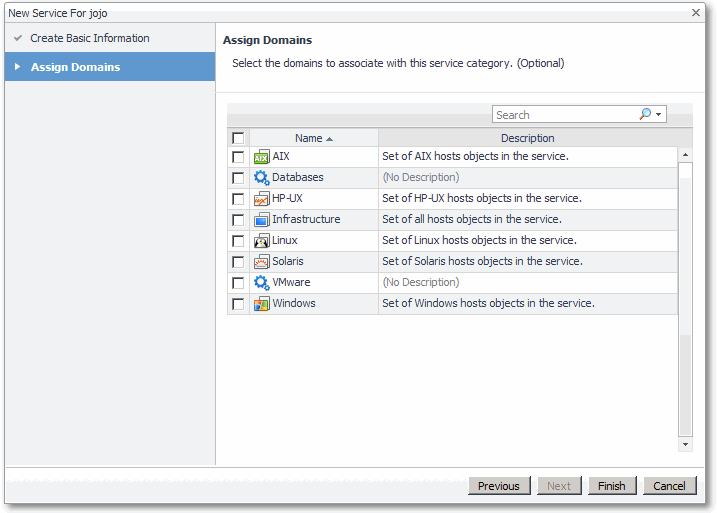
Task: Click the AIX domain icon
Action: 261,157
